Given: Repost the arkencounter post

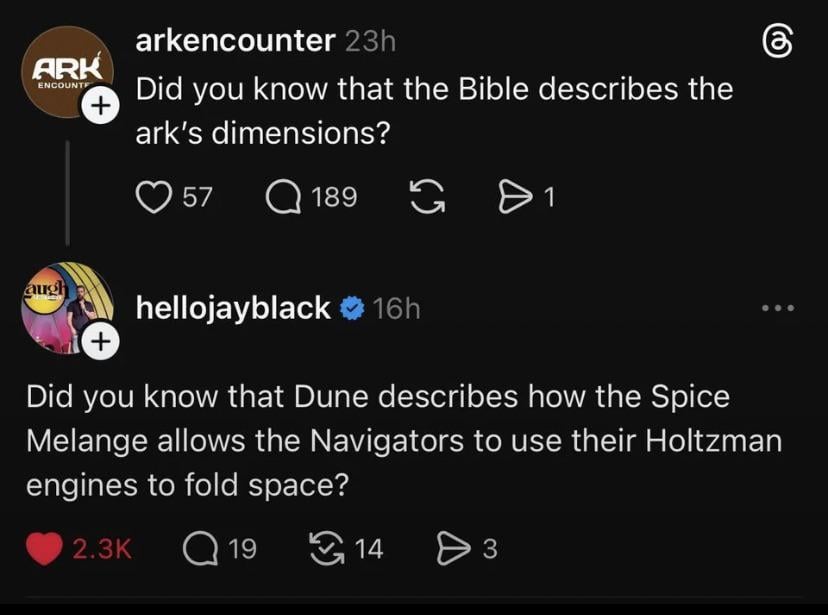Looking at the screenshot, I should coord(428,197).
